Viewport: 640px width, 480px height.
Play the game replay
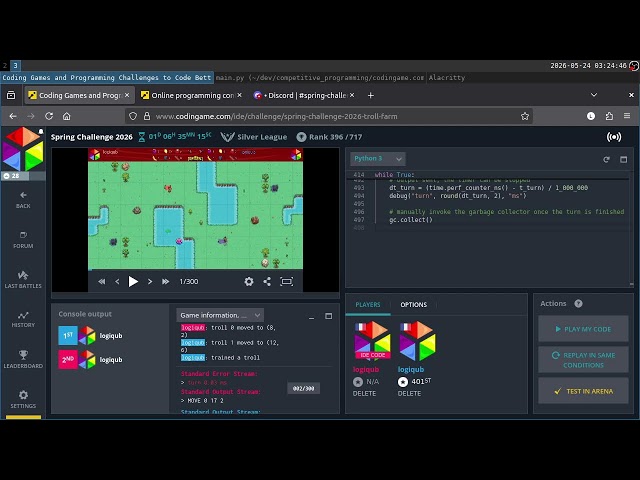pos(133,281)
